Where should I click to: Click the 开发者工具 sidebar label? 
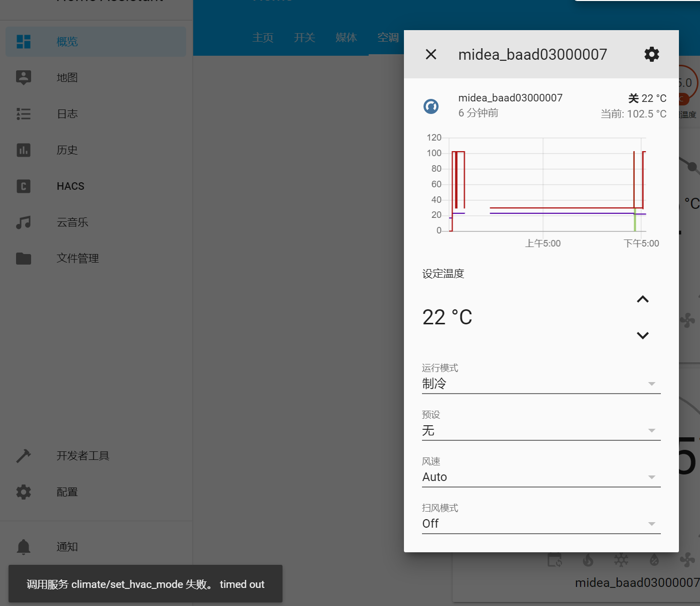tap(83, 456)
